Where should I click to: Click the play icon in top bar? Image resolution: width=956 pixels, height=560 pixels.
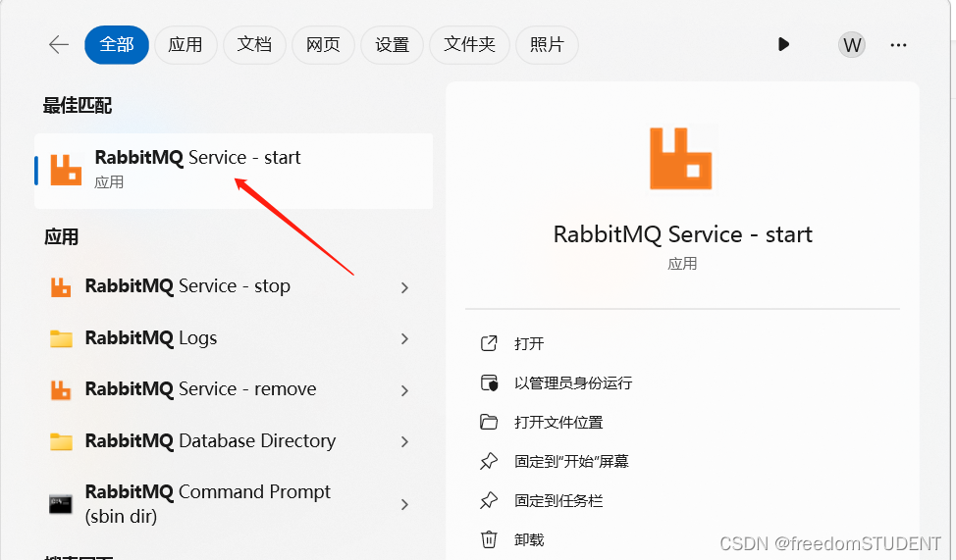pos(783,44)
